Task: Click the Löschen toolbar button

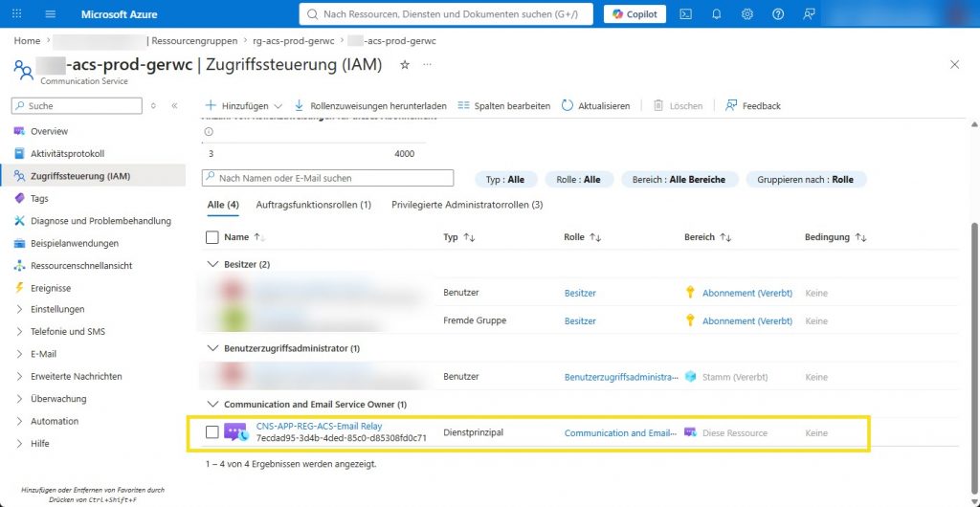Action: tap(679, 106)
